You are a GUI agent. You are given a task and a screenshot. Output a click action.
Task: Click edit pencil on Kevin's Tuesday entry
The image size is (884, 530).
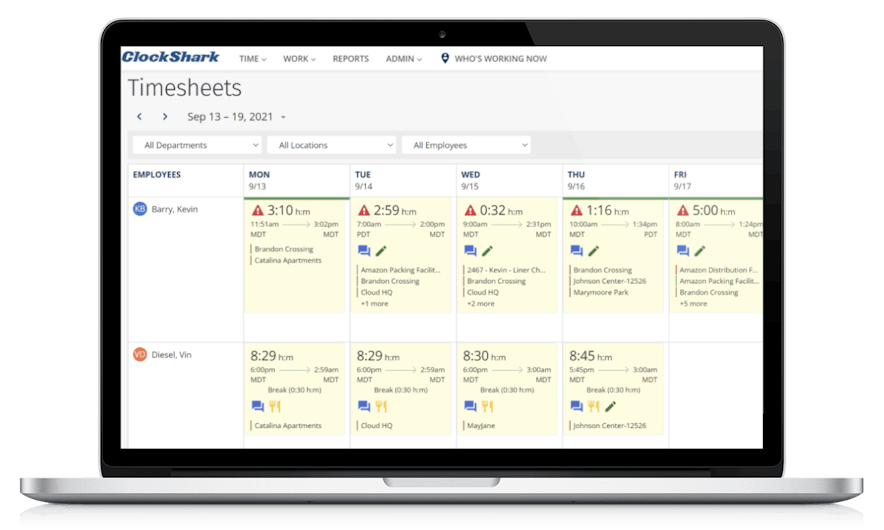[x=381, y=251]
